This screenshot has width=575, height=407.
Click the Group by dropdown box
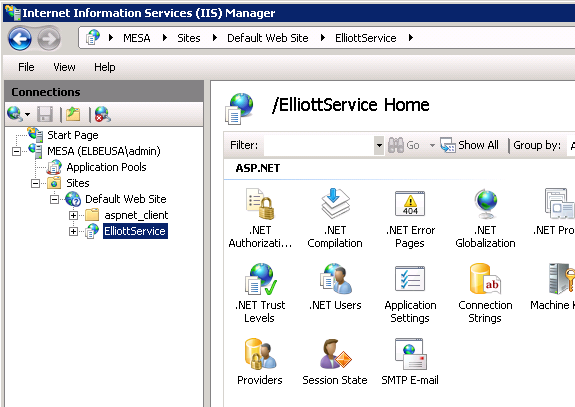pyautogui.click(x=571, y=145)
